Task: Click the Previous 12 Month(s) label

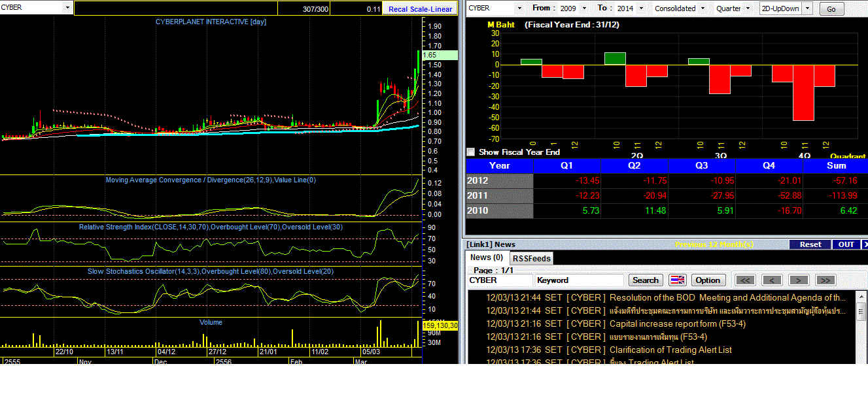Action: tap(714, 244)
